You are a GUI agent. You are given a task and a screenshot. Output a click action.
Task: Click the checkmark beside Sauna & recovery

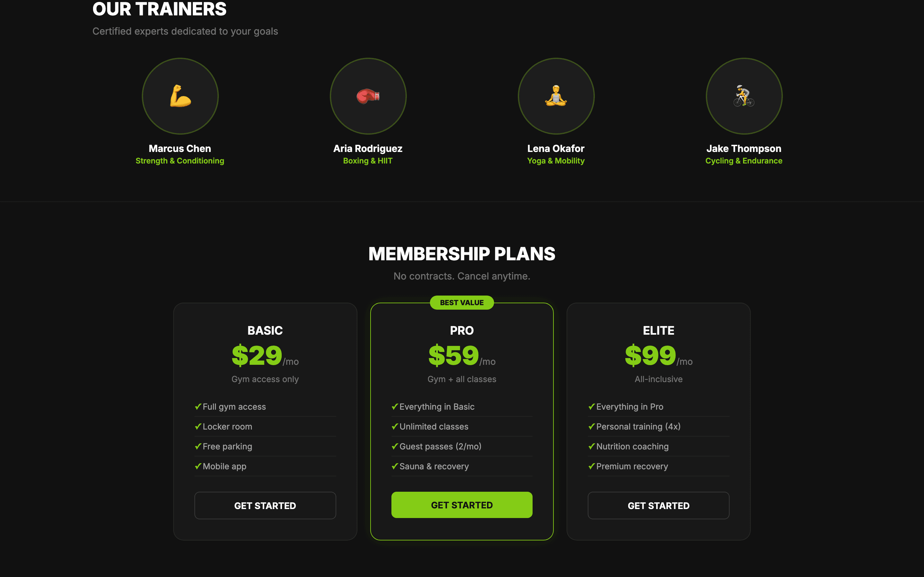tap(395, 466)
